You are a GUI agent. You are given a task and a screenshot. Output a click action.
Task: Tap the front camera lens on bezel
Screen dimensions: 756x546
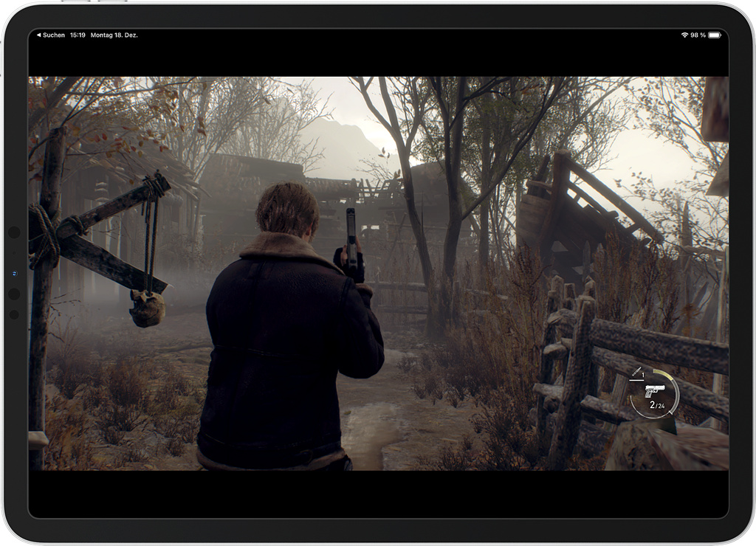(14, 274)
